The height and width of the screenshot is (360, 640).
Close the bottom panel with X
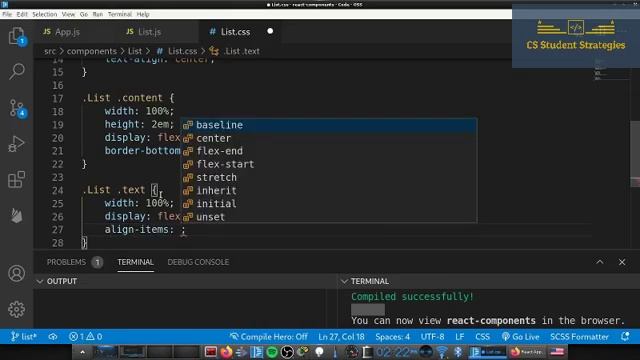click(x=622, y=262)
